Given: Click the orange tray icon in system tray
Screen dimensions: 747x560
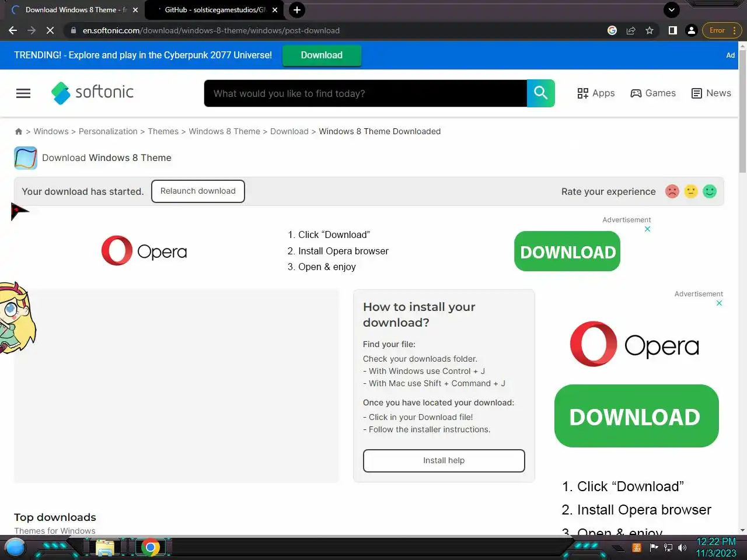Looking at the screenshot, I should point(637,547).
